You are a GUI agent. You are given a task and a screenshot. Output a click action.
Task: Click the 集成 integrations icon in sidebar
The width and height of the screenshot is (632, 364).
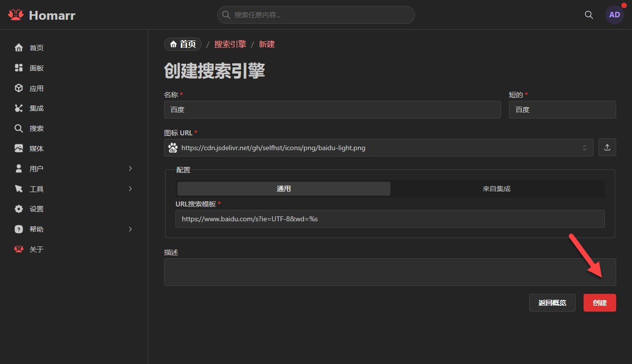(x=19, y=108)
